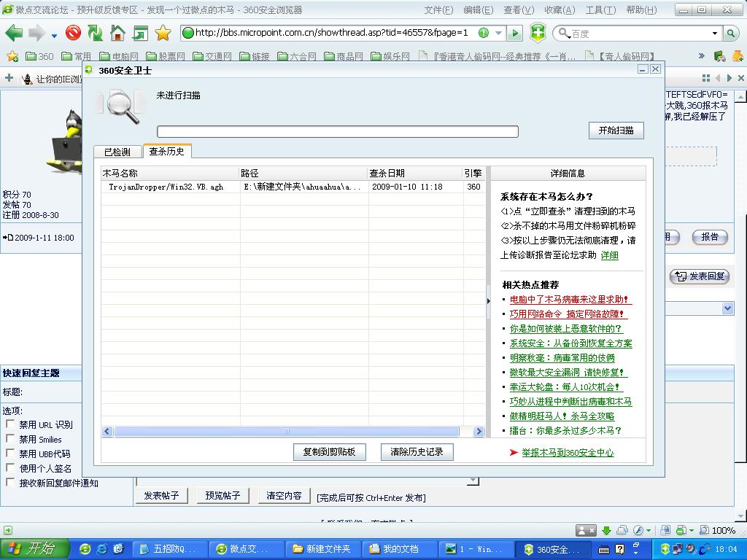Screen dimensions: 747x560
Task: Click the search magnifier button next to Baidu box
Action: click(730, 34)
